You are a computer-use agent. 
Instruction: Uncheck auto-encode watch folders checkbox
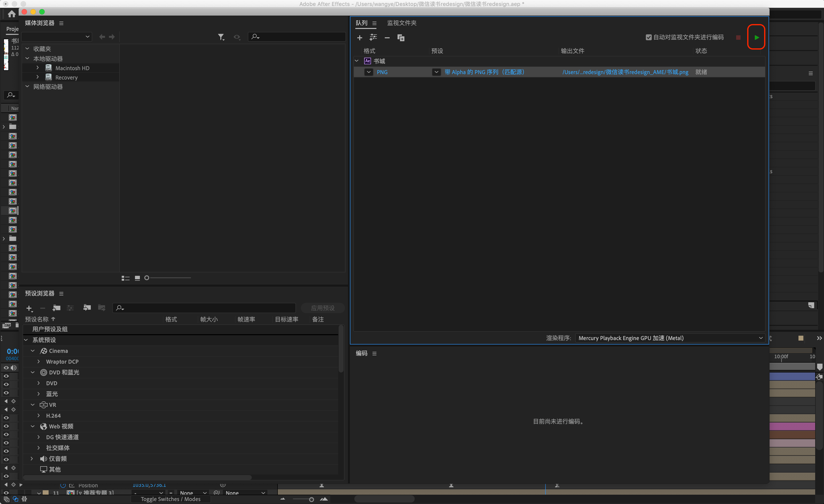click(x=649, y=37)
